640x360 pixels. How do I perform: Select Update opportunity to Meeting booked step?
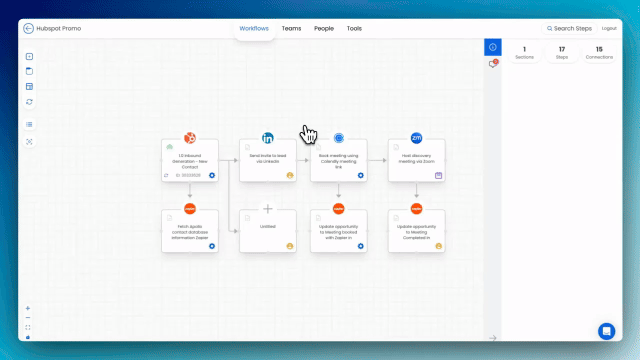point(339,232)
